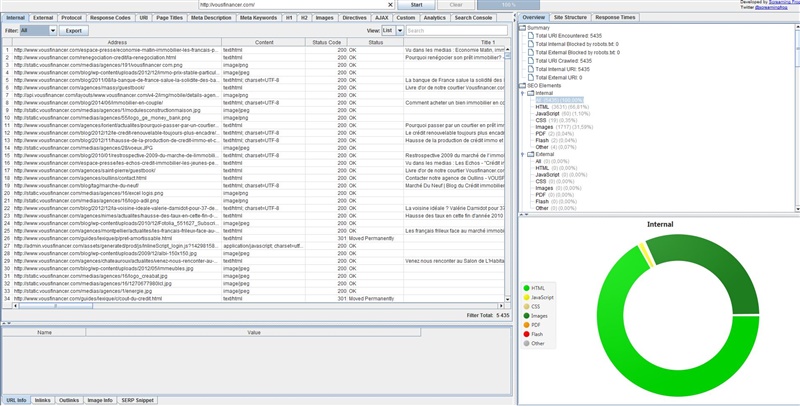This screenshot has height=406, width=800.
Task: Open the H1 tab
Action: 289,18
